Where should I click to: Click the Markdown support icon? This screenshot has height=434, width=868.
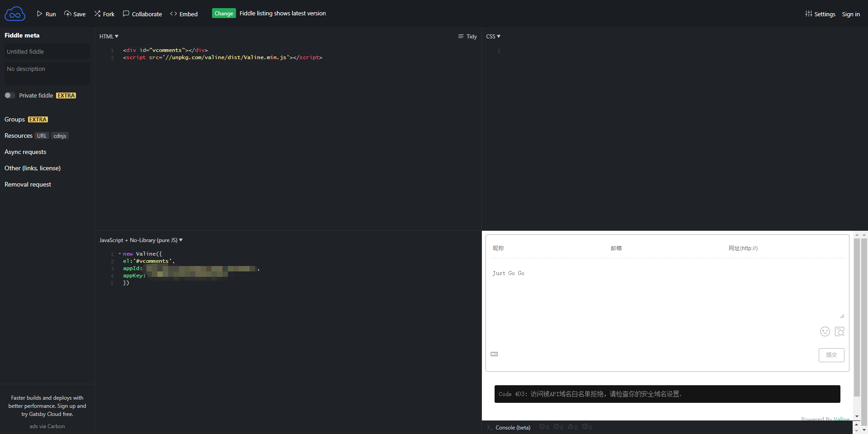tap(494, 354)
